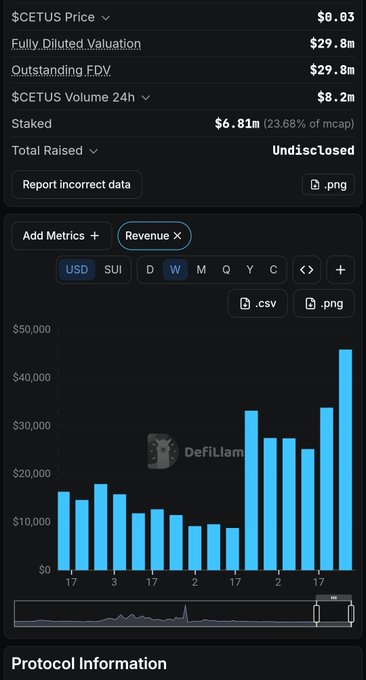
Task: Download chart data as .csv
Action: [258, 304]
